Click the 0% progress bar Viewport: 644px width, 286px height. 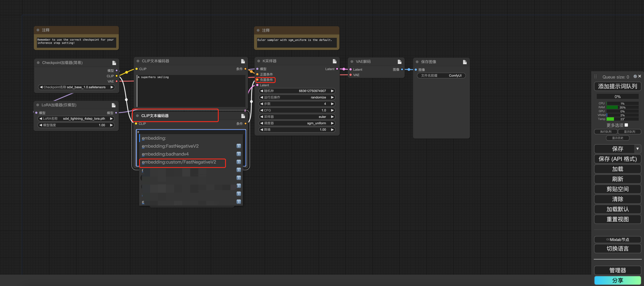(617, 97)
